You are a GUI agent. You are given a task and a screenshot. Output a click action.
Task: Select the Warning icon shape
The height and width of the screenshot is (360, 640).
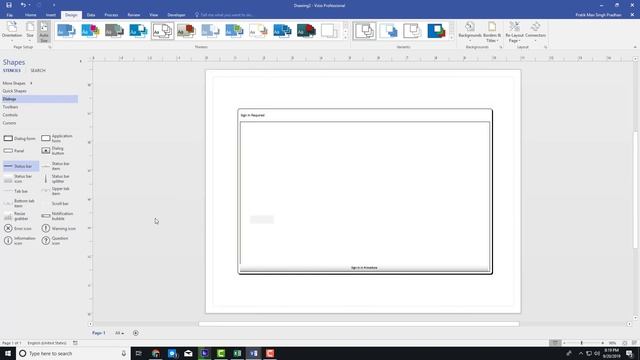[x=58, y=229]
